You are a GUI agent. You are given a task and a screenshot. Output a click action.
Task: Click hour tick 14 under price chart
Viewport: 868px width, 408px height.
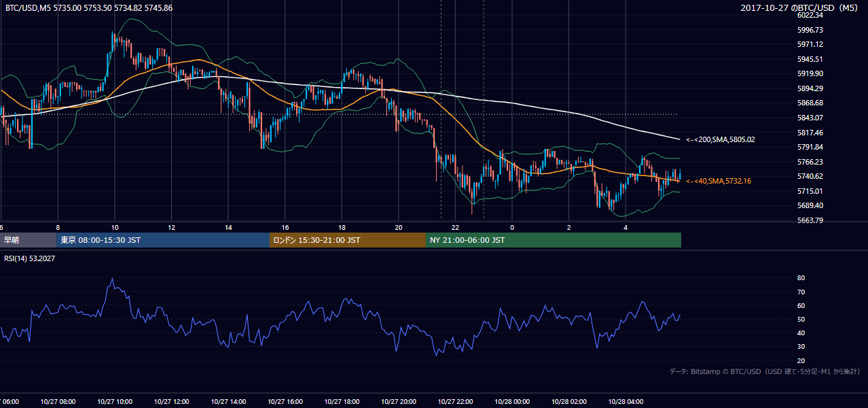click(228, 227)
